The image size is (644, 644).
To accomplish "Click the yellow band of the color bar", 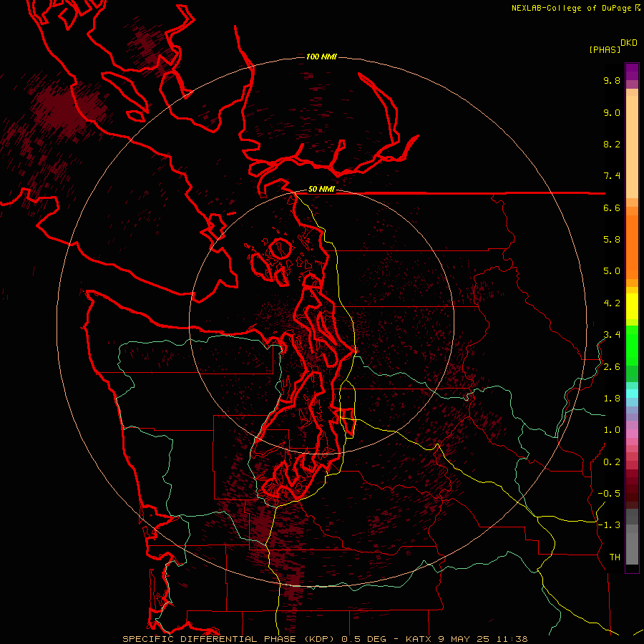I will coord(632,306).
